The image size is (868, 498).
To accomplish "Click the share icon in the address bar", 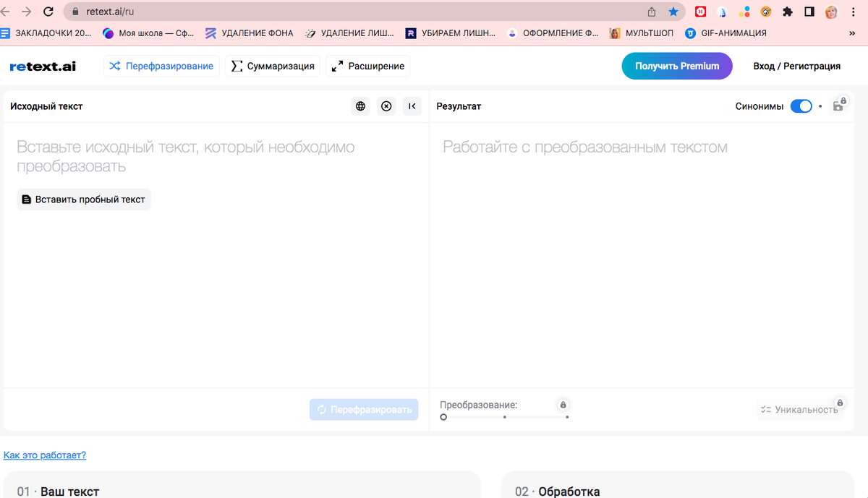I will click(652, 12).
